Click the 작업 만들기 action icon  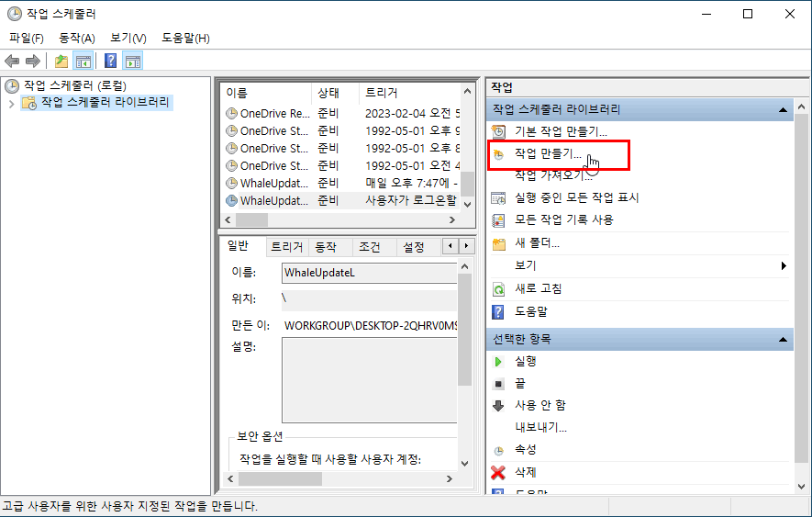498,154
